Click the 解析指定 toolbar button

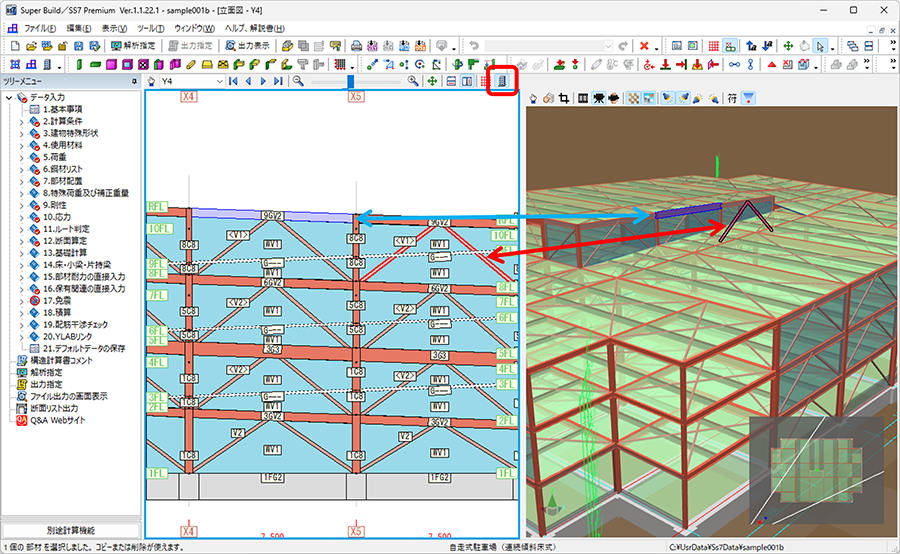tap(133, 46)
